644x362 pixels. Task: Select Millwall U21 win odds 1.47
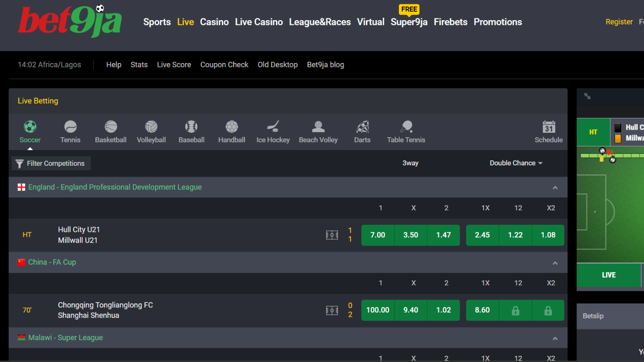(444, 235)
